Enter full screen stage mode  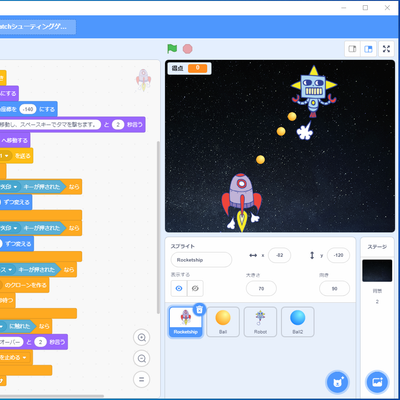pyautogui.click(x=386, y=49)
